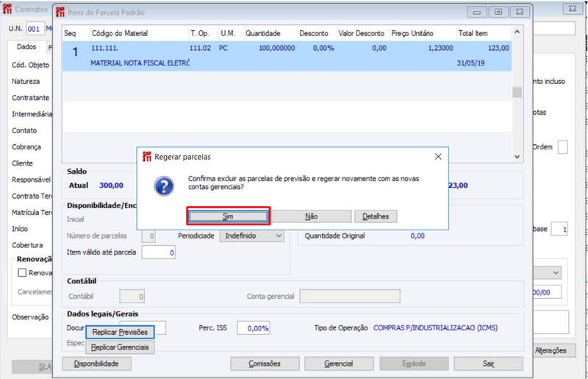This screenshot has height=379, width=588.
Task: Click the Item válido até parcela field
Action: click(158, 252)
